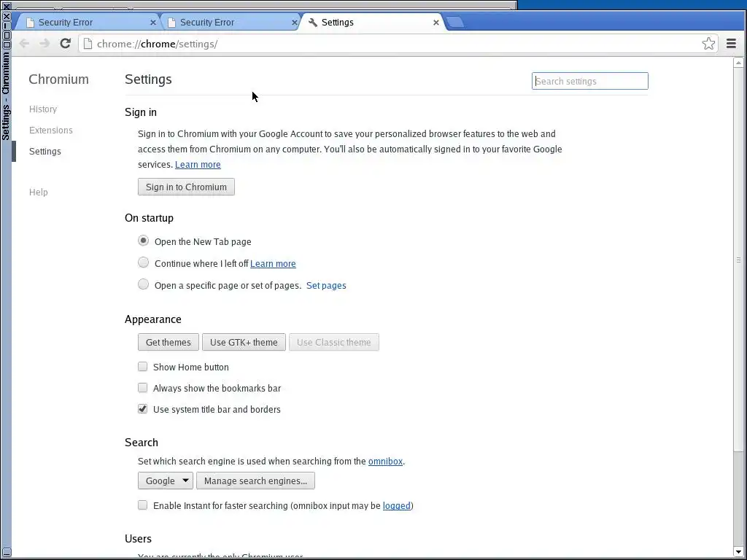Click Use Classic theme button
Screen dimensions: 747x560
[334, 342]
